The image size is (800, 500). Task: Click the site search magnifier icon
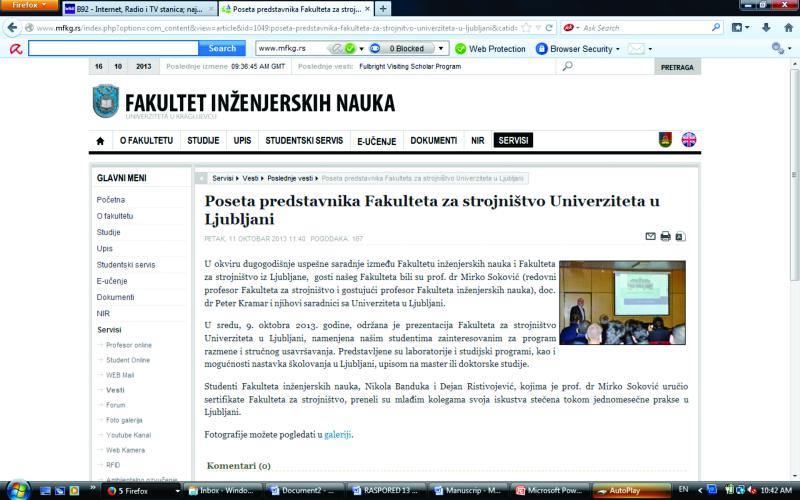567,66
